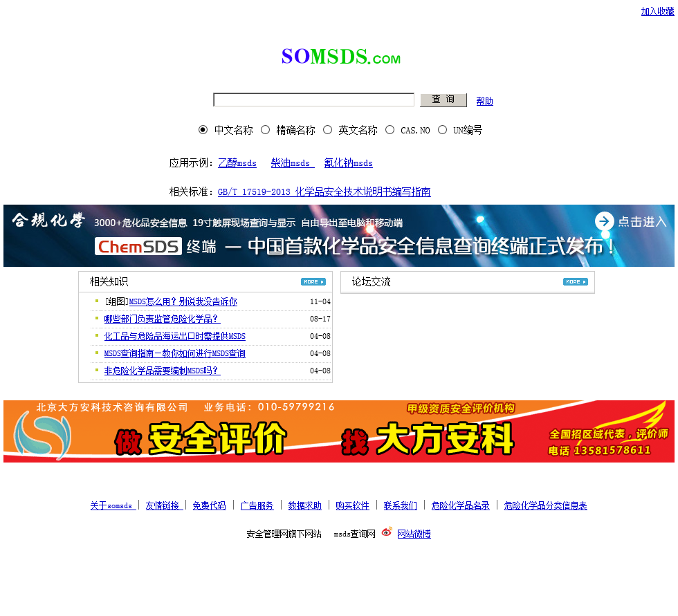The width and height of the screenshot is (678, 616).
Task: Open 危险化学品名录 footer link
Action: click(461, 505)
